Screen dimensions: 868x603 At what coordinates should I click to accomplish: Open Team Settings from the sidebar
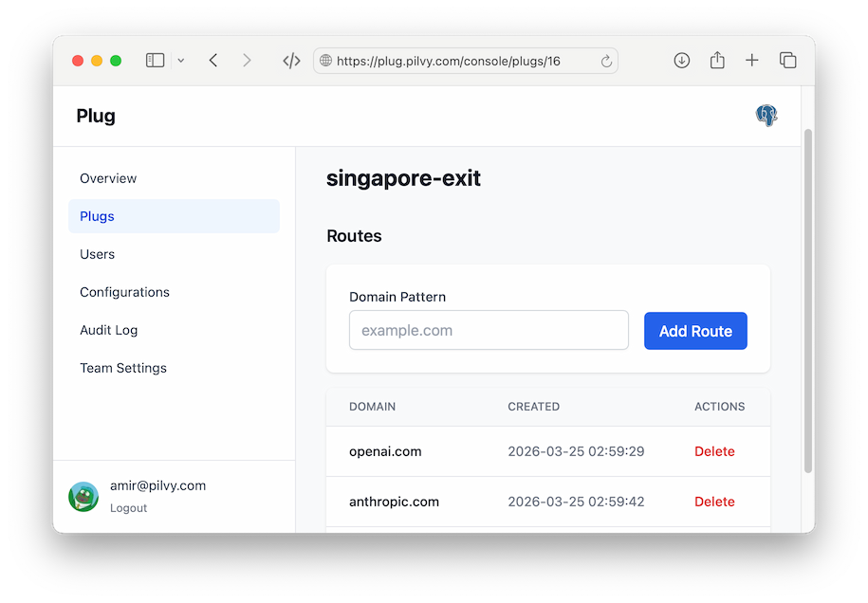pyautogui.click(x=123, y=368)
